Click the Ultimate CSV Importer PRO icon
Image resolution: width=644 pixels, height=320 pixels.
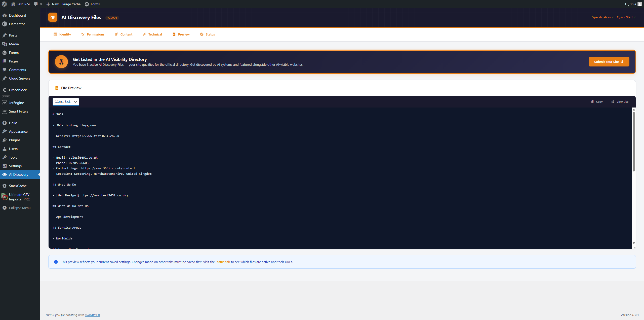pyautogui.click(x=5, y=197)
